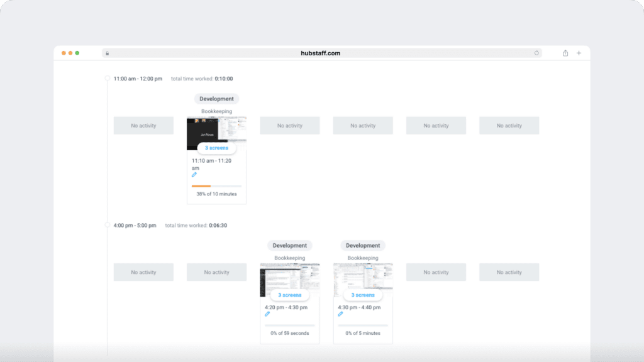Select the 4:00 pm - 5:00 pm timeline marker
This screenshot has height=362, width=644.
click(107, 225)
